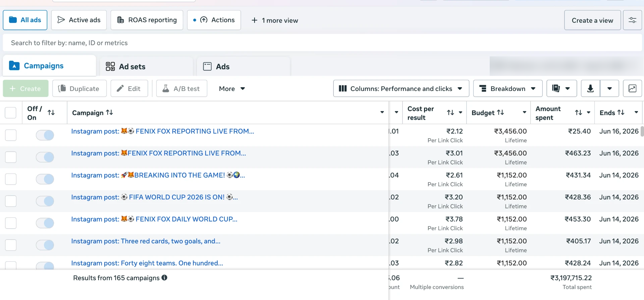
Task: Switch to the Ads tab
Action: click(x=244, y=66)
